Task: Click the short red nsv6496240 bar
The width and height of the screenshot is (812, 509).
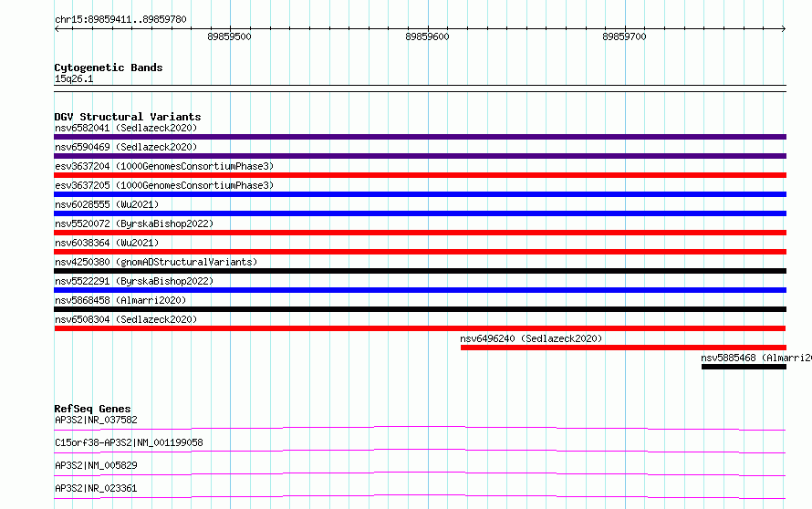Action: 623,348
